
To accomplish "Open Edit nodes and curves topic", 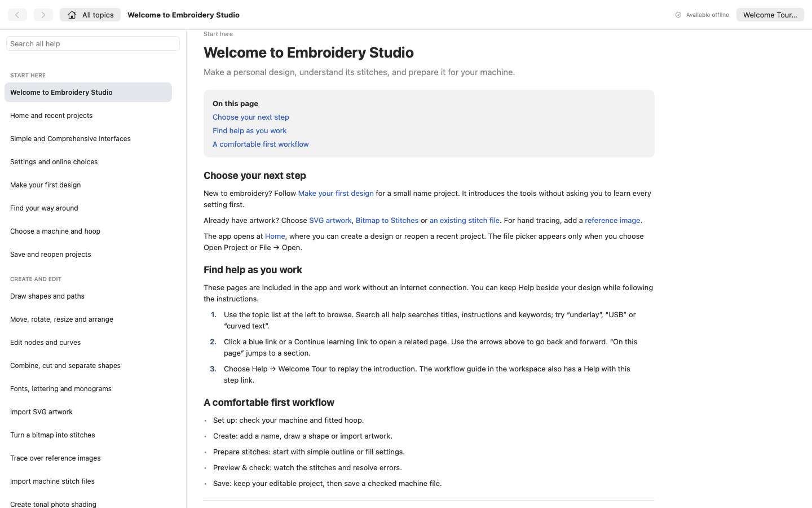I will click(x=88, y=343).
